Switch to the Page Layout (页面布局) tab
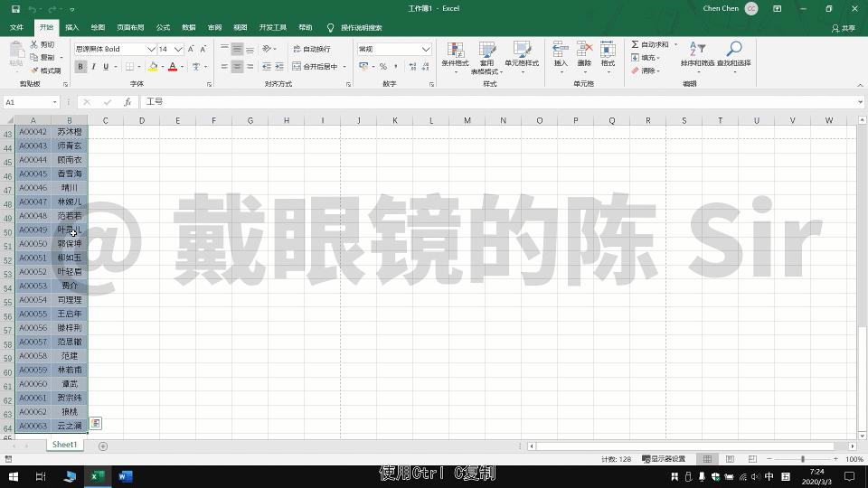Screen dimensions: 868x488 click(x=130, y=27)
